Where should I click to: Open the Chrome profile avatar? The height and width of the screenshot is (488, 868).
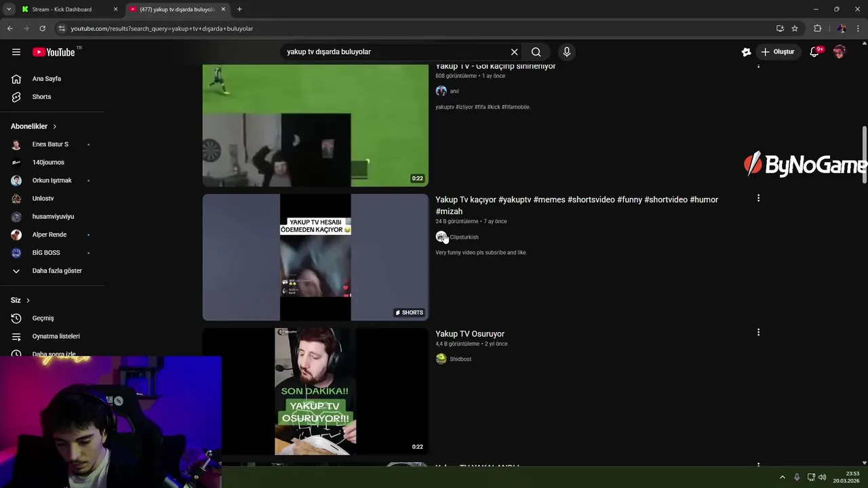click(842, 28)
